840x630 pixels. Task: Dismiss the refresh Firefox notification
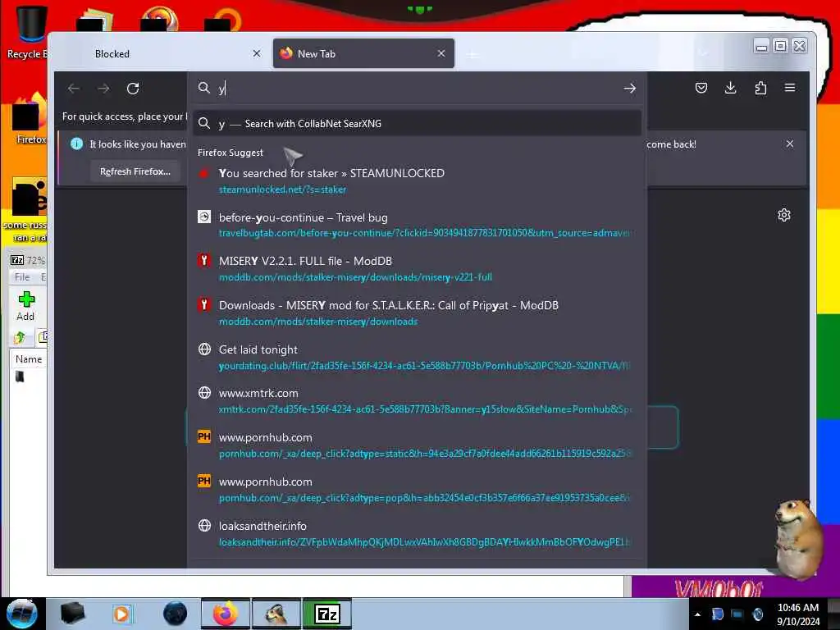790,144
